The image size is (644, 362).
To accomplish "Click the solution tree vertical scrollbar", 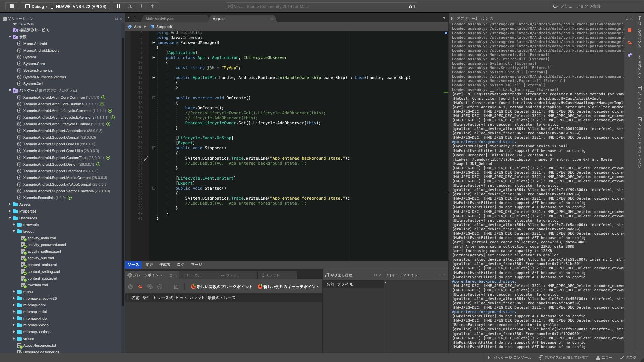I will tap(123, 168).
